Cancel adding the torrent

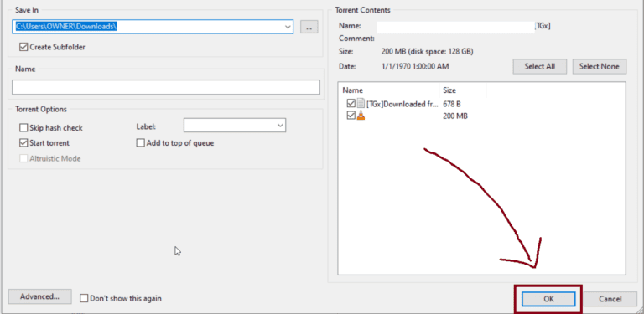click(610, 299)
